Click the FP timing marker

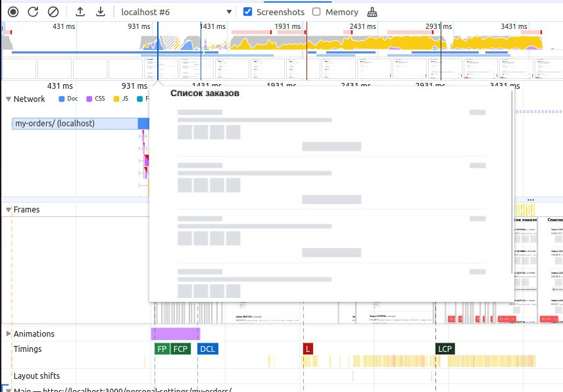[162, 349]
